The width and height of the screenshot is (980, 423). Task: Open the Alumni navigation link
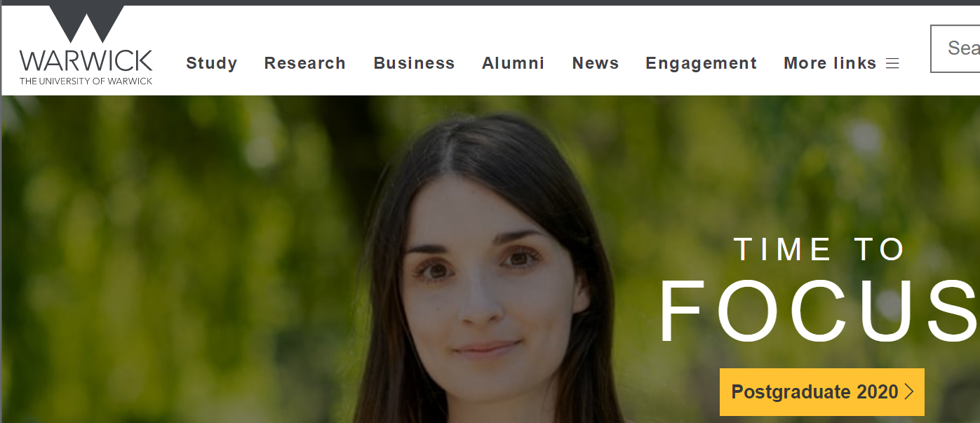click(514, 63)
